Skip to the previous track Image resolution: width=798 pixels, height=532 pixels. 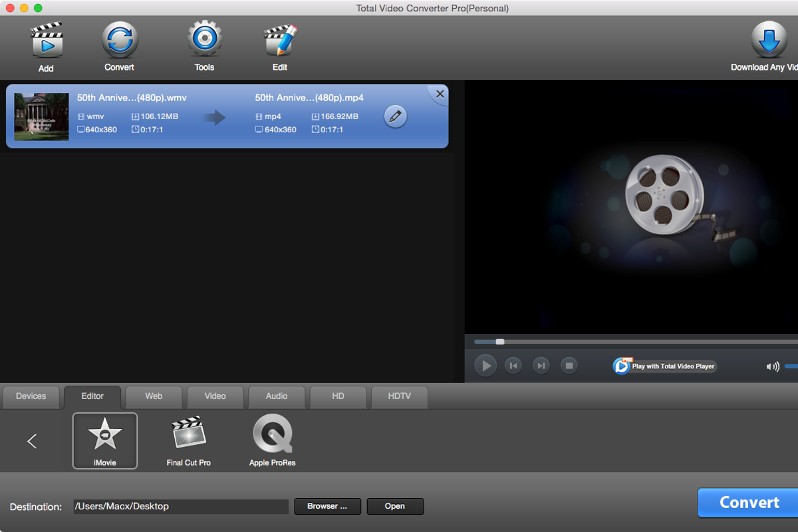513,365
